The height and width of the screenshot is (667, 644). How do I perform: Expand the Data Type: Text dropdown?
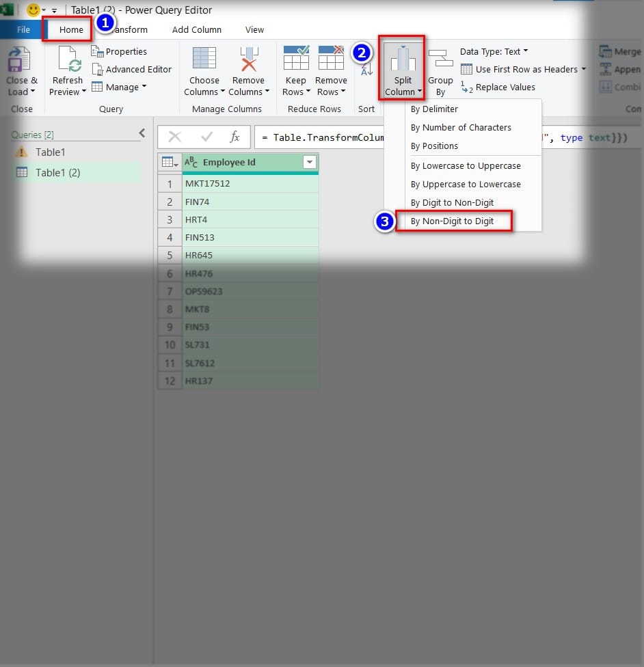(x=494, y=51)
